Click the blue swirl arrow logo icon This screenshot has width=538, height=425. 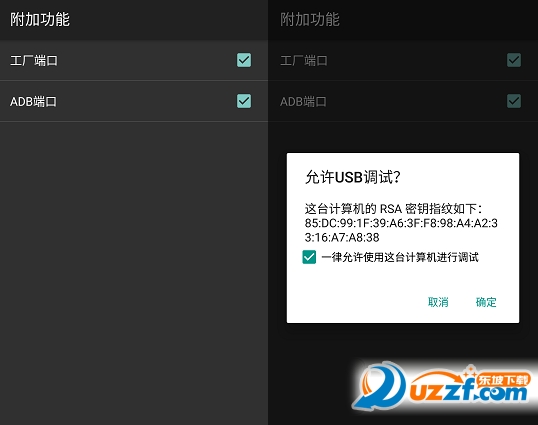(379, 385)
